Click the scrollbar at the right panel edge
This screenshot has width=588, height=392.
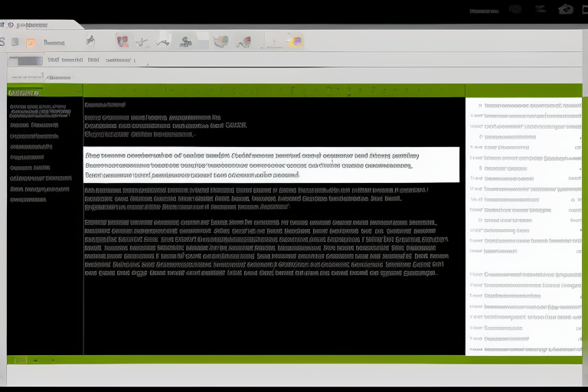click(x=584, y=222)
